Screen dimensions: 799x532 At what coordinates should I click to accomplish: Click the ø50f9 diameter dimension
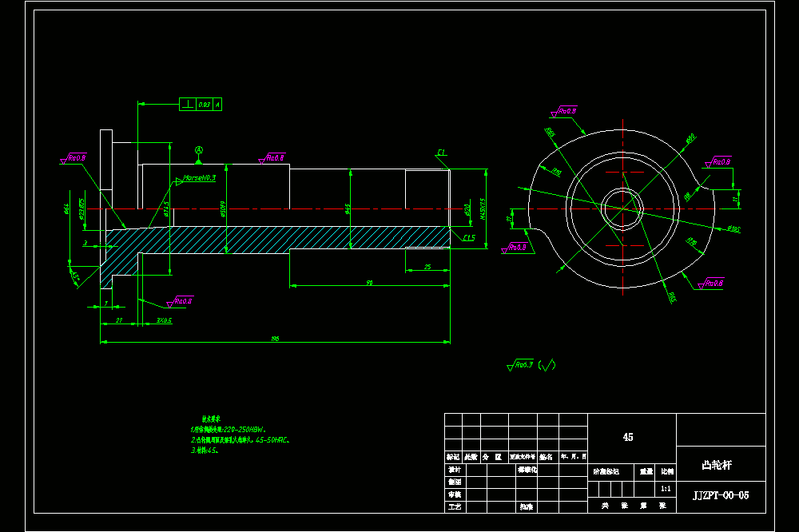click(223, 209)
